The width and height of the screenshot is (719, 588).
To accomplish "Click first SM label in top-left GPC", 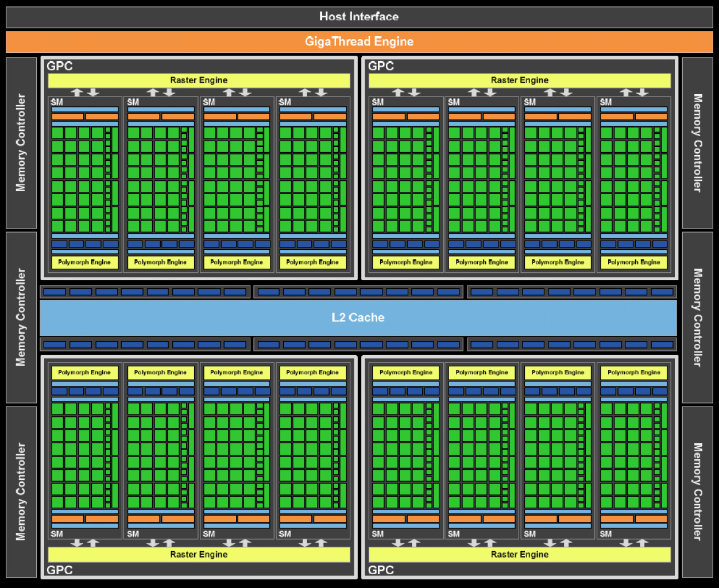I will click(x=57, y=102).
